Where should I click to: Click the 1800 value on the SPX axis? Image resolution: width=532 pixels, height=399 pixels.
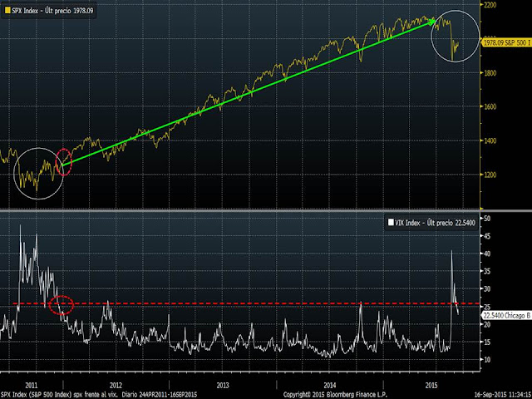point(490,72)
